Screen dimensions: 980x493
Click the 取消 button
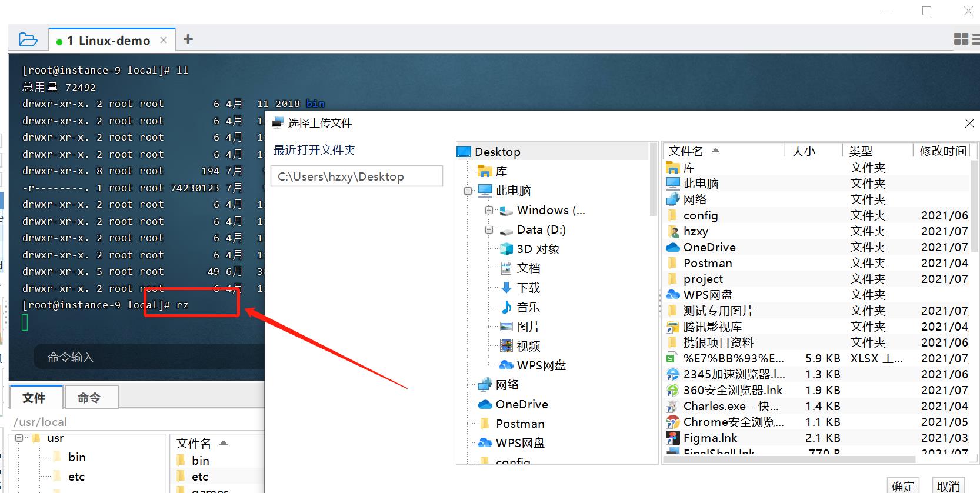click(948, 485)
